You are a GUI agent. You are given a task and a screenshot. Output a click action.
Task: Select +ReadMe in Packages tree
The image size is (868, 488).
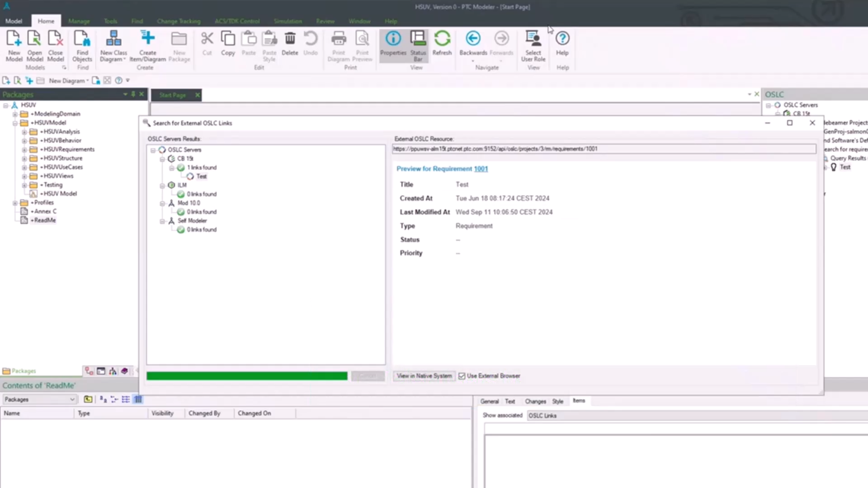coord(43,221)
